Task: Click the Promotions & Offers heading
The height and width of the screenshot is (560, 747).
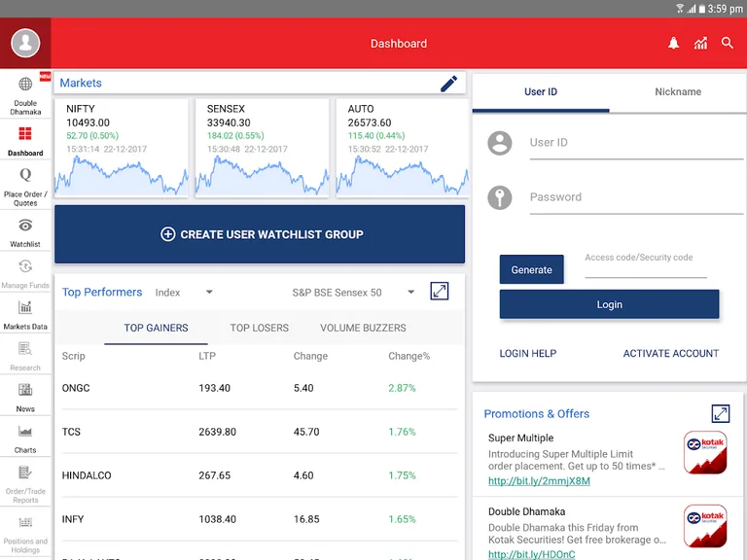Action: (537, 414)
